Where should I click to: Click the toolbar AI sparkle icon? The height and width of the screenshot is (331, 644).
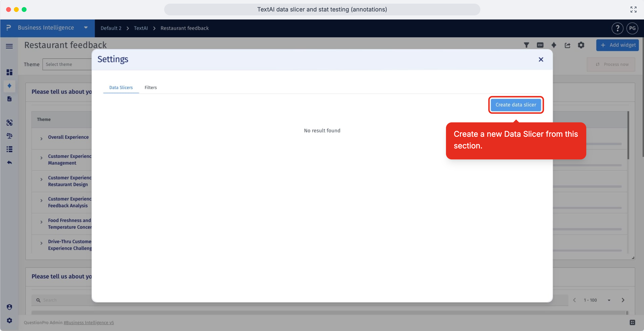click(x=554, y=45)
